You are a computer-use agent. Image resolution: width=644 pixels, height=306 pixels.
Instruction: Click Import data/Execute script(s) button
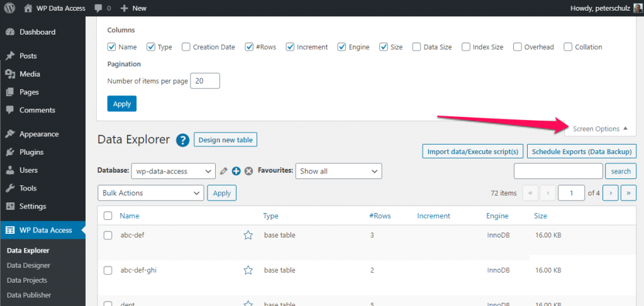pyautogui.click(x=473, y=151)
